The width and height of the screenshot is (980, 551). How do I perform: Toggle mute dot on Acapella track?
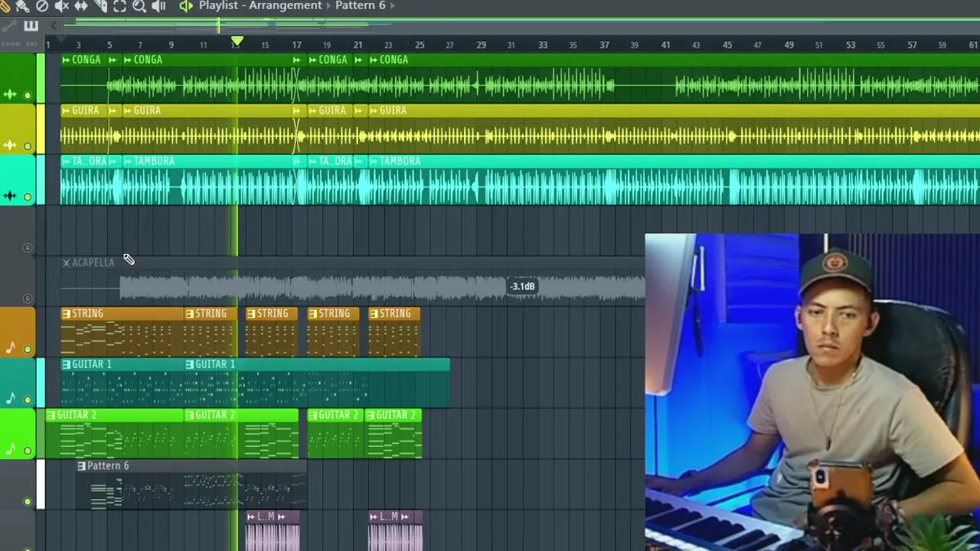coord(28,298)
